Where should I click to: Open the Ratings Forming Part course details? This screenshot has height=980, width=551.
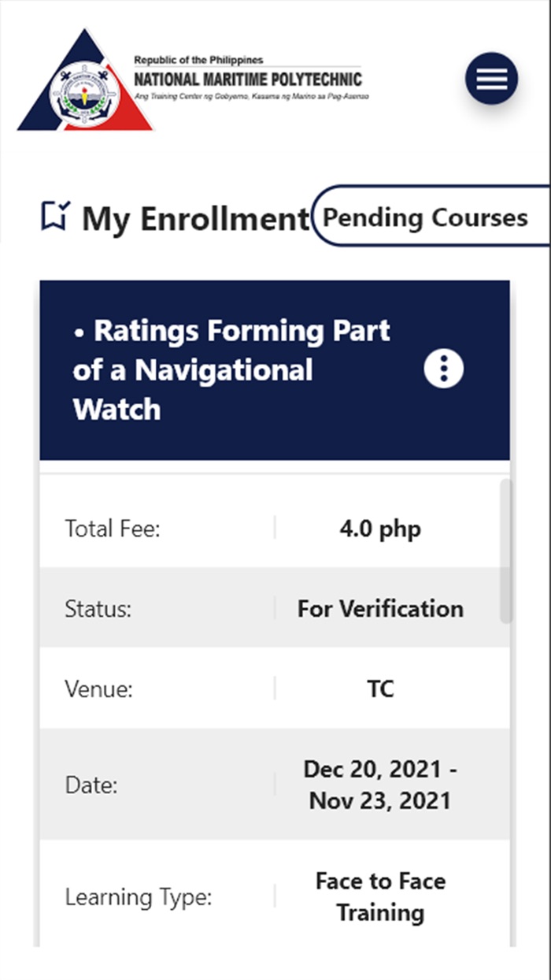tap(232, 370)
